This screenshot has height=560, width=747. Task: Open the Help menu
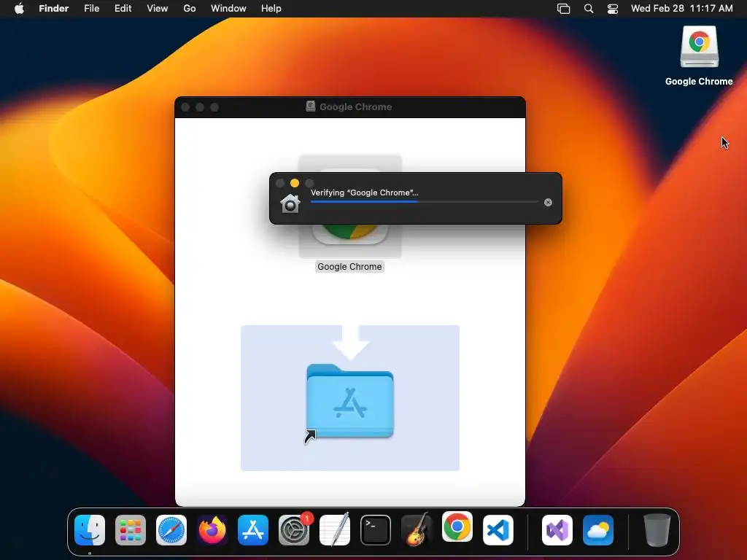(x=271, y=9)
